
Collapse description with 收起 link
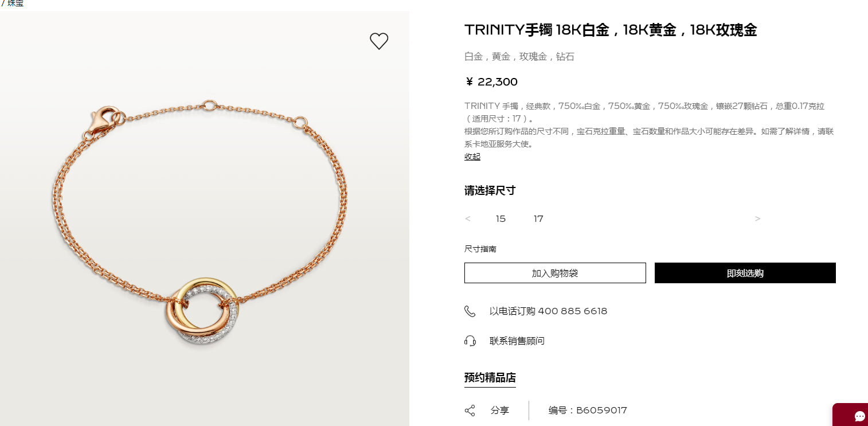coord(472,157)
